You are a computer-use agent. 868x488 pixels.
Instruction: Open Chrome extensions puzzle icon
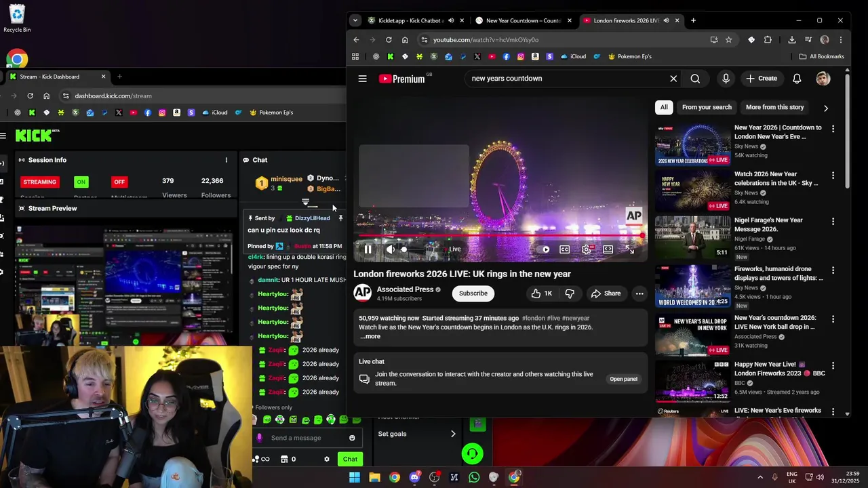pos(768,40)
